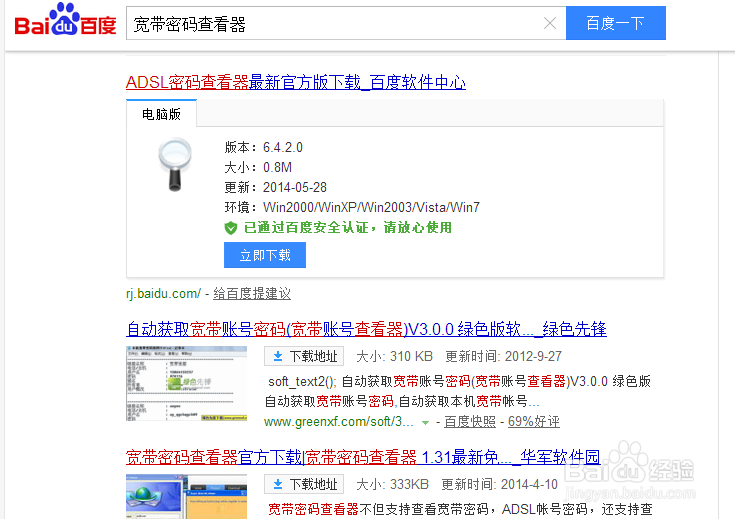Click the text 更新时间: 2014-4-10

[x=499, y=484]
